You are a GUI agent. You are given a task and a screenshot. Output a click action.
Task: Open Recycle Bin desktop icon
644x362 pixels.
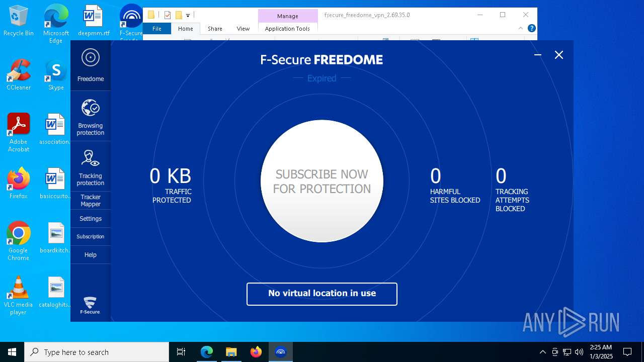pos(18,21)
